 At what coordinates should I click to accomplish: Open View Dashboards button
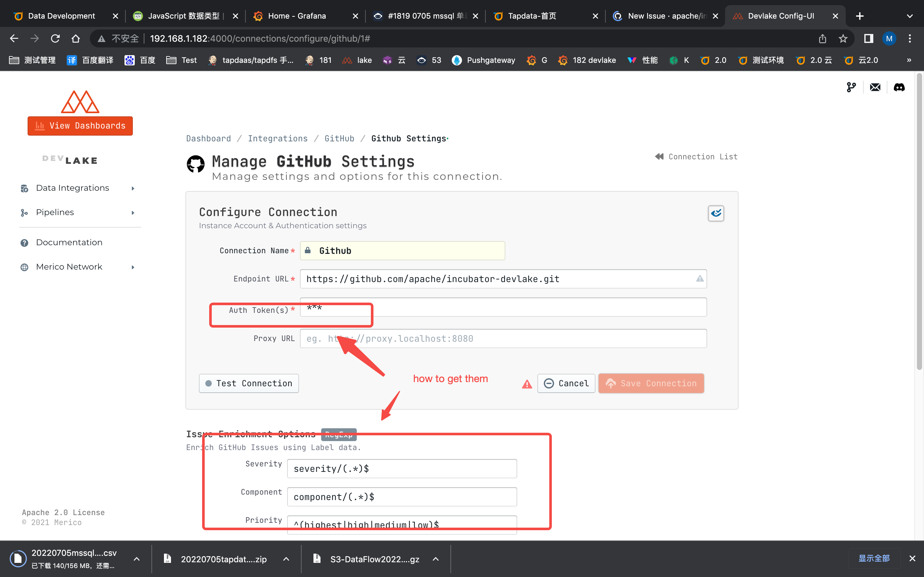[80, 126]
